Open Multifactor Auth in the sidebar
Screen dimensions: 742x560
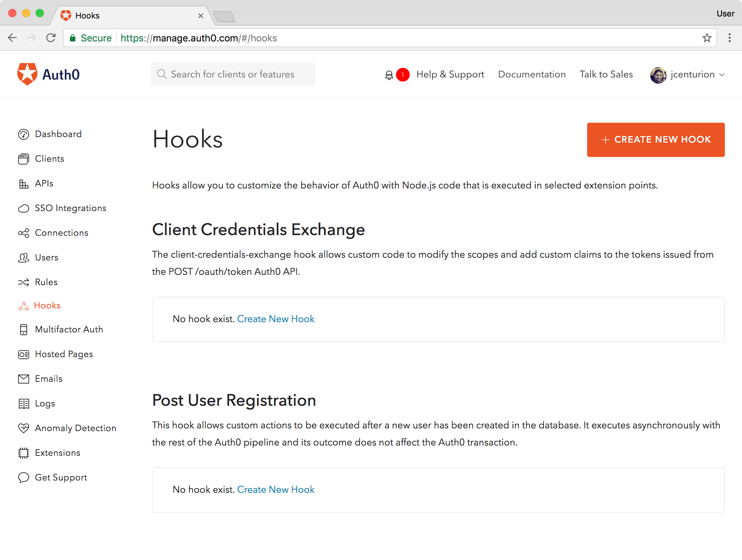[x=69, y=329]
